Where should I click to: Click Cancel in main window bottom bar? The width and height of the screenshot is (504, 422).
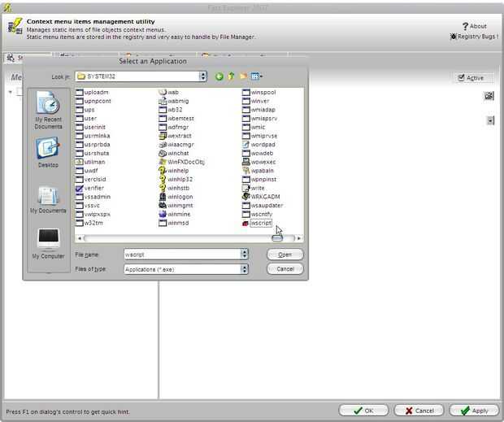tap(419, 411)
